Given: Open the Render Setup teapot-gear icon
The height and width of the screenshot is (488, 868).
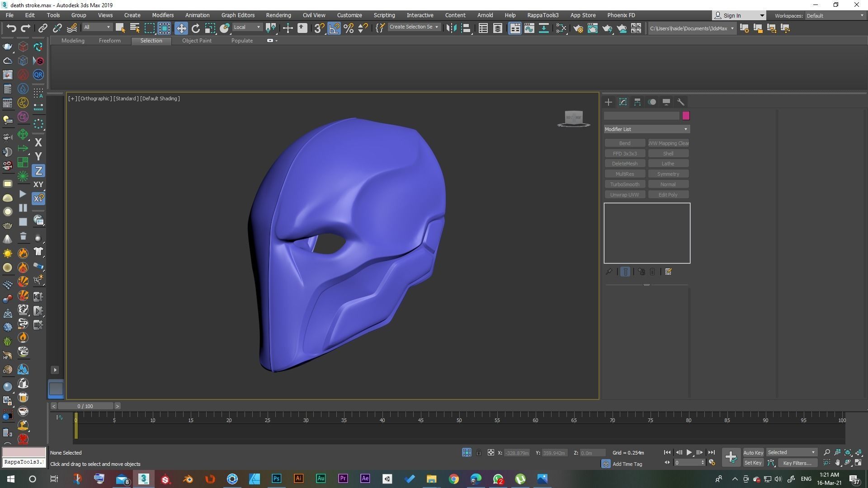Looking at the screenshot, I should point(578,28).
